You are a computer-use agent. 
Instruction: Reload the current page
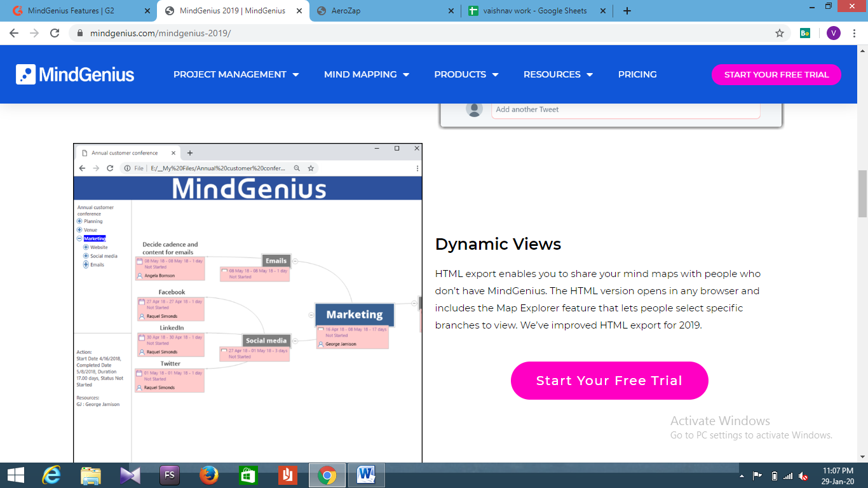tap(55, 33)
